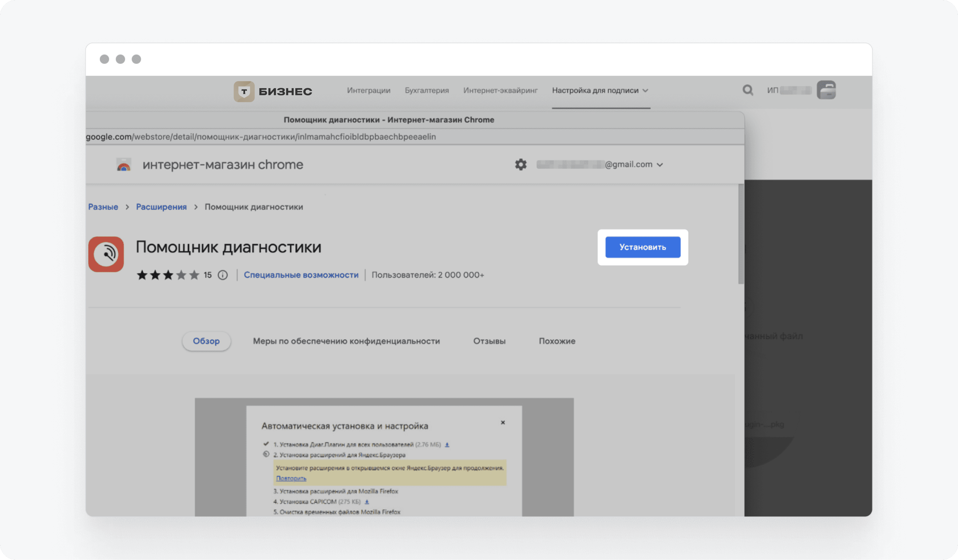Click the Пользователей: 2 000 000+ text
The image size is (958, 560).
(428, 275)
